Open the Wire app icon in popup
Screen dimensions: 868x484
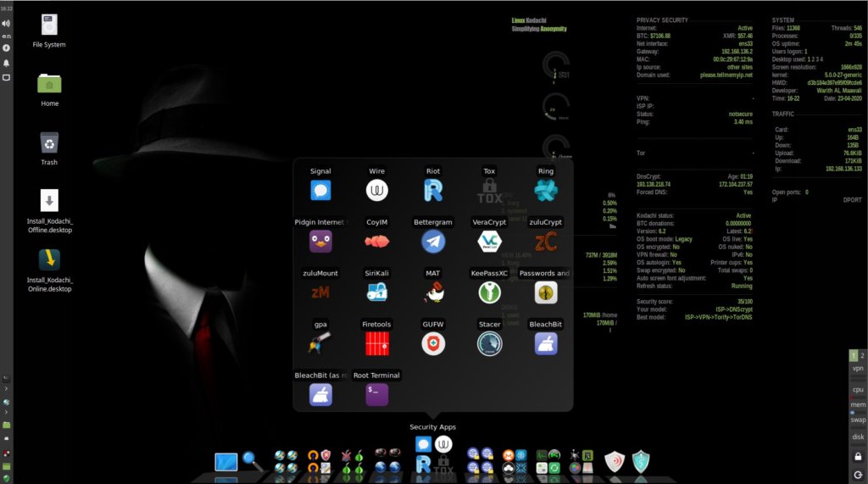pyautogui.click(x=376, y=191)
